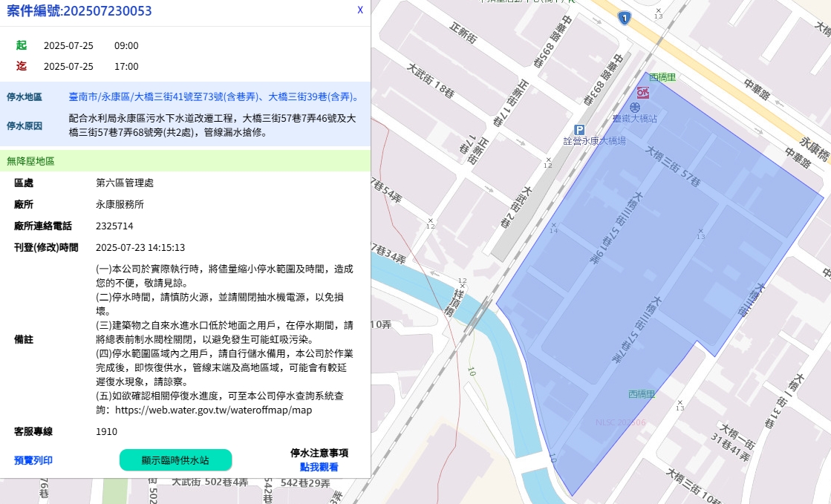Open the 點我觀看 water outage notice link
This screenshot has height=504, width=831.
click(x=319, y=467)
